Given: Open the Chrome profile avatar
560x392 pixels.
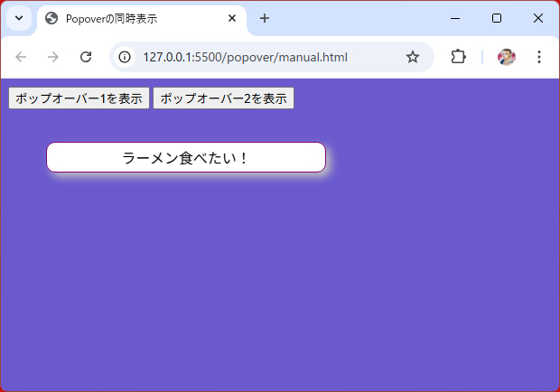Looking at the screenshot, I should tap(507, 57).
